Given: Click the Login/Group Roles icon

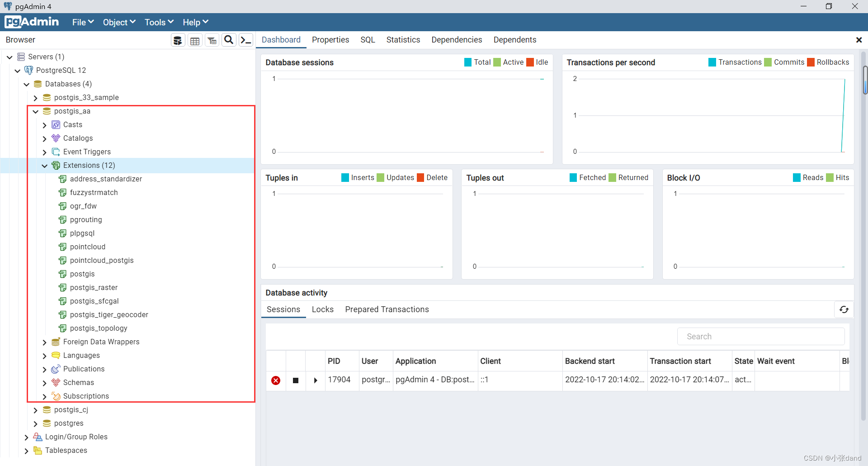Looking at the screenshot, I should [38, 437].
